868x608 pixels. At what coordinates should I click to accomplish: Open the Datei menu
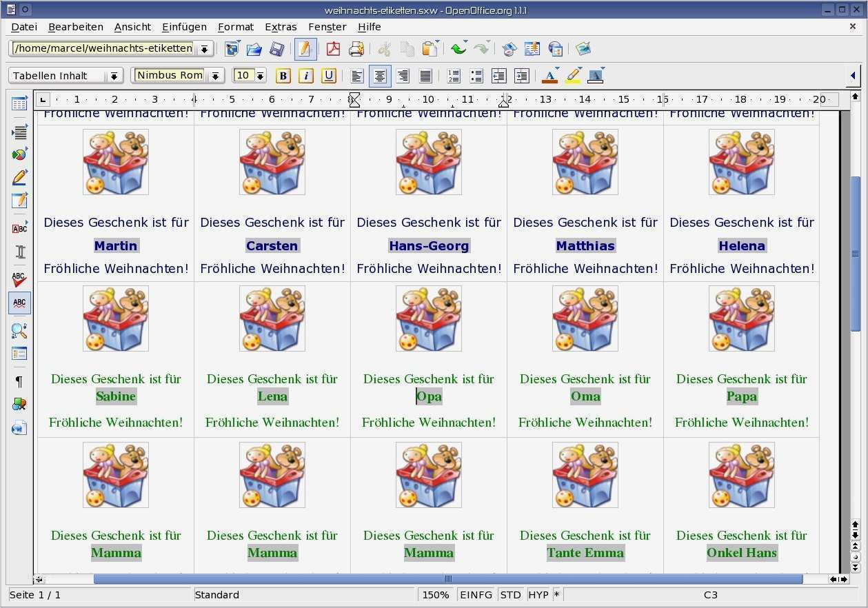tap(24, 27)
